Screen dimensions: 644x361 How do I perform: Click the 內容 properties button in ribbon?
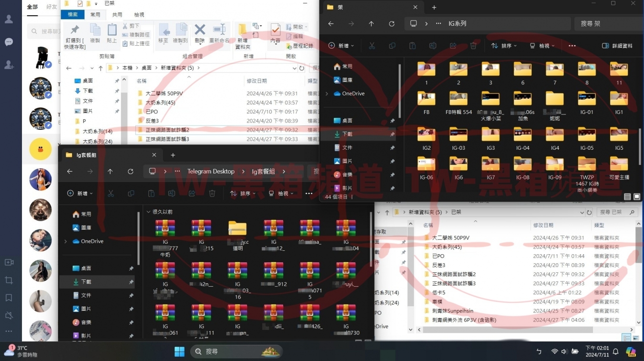click(x=276, y=33)
